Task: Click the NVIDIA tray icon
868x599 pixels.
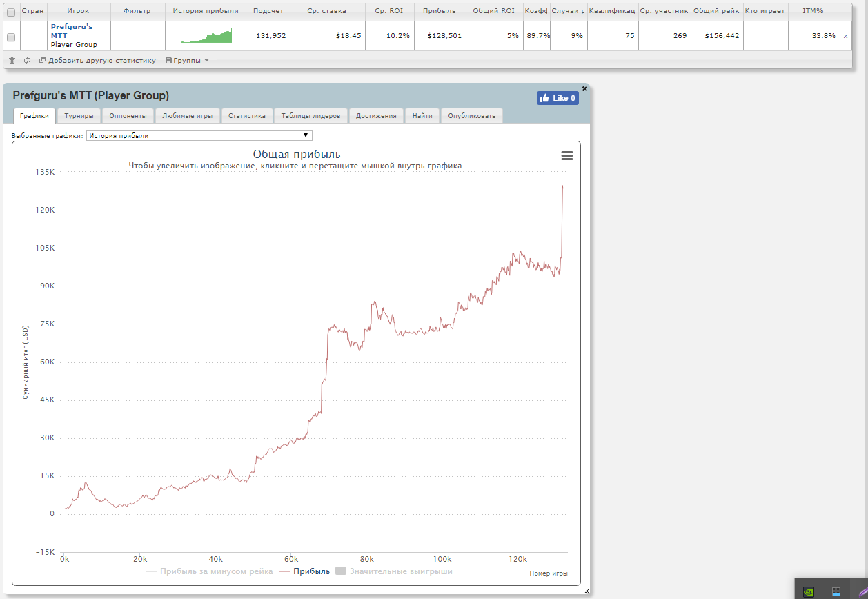Action: click(809, 591)
